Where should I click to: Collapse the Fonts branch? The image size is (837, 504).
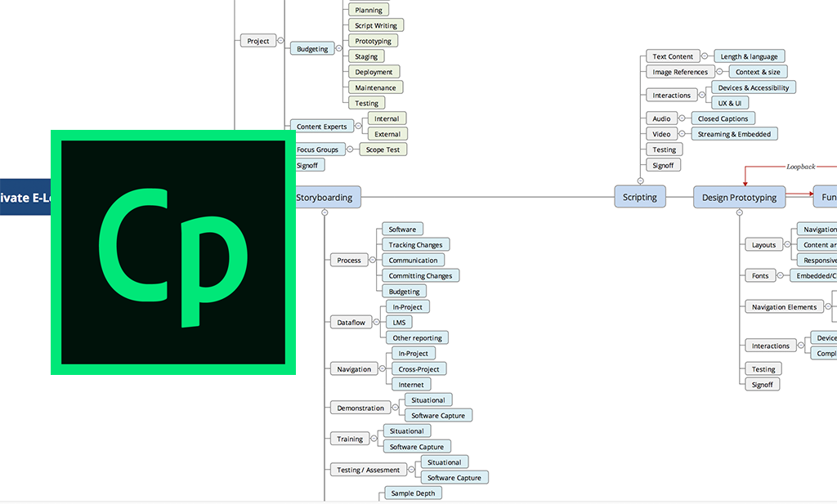(x=780, y=276)
